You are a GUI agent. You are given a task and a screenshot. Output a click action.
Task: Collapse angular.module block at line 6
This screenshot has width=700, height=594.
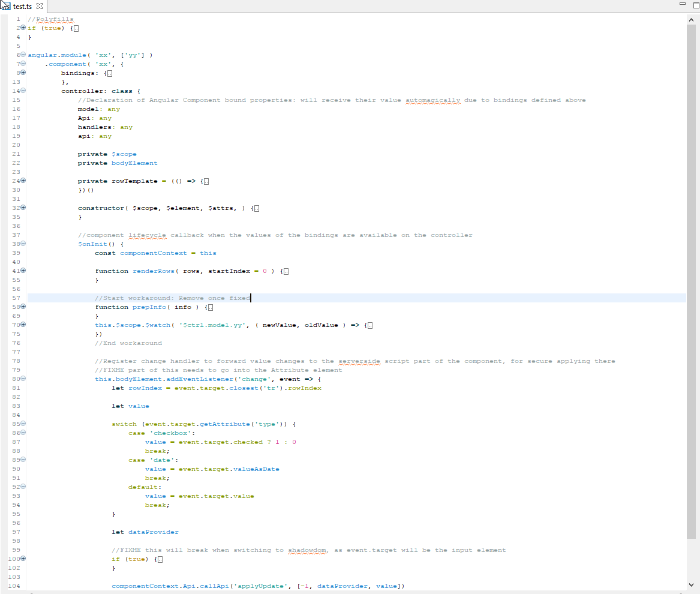(23, 55)
